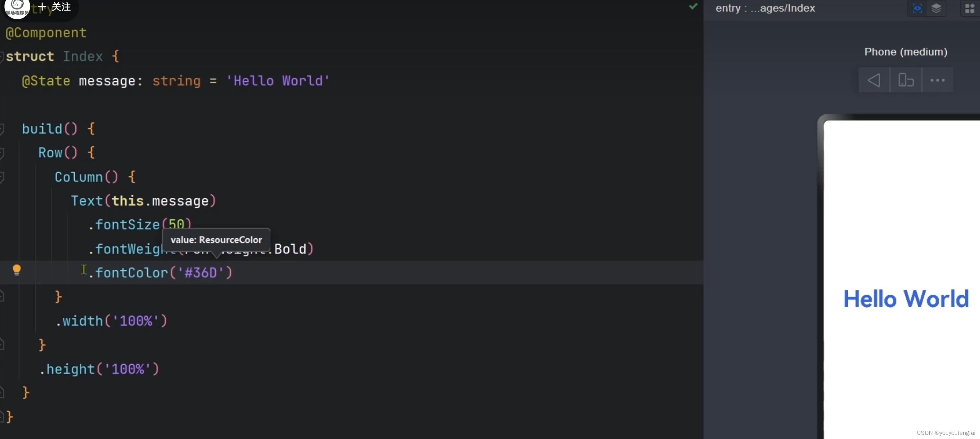Viewport: 980px width, 439px height.
Task: Toggle the inspector eye icon in previewer
Action: coord(917,8)
